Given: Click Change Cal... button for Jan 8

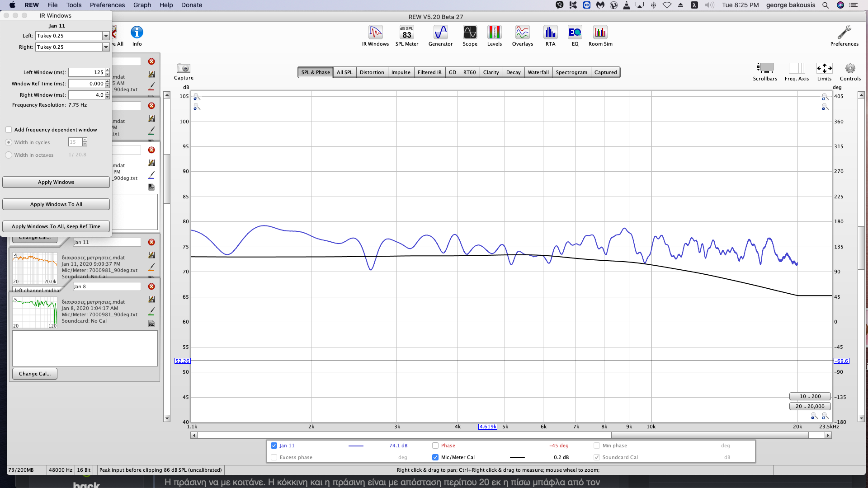Looking at the screenshot, I should [x=35, y=374].
